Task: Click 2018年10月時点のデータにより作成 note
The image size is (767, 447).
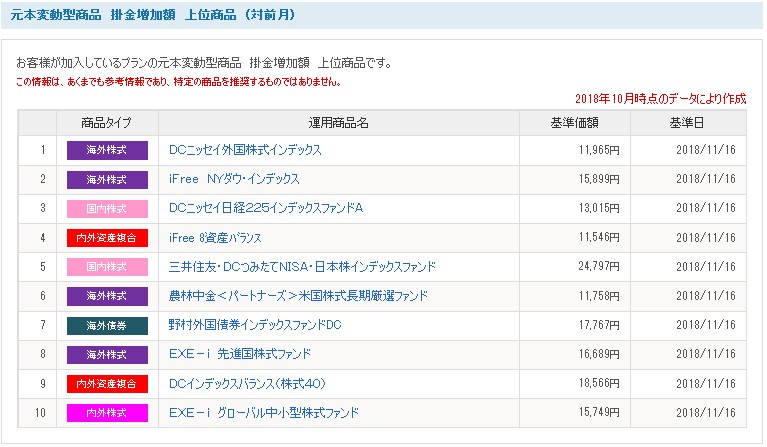Action: click(x=660, y=99)
